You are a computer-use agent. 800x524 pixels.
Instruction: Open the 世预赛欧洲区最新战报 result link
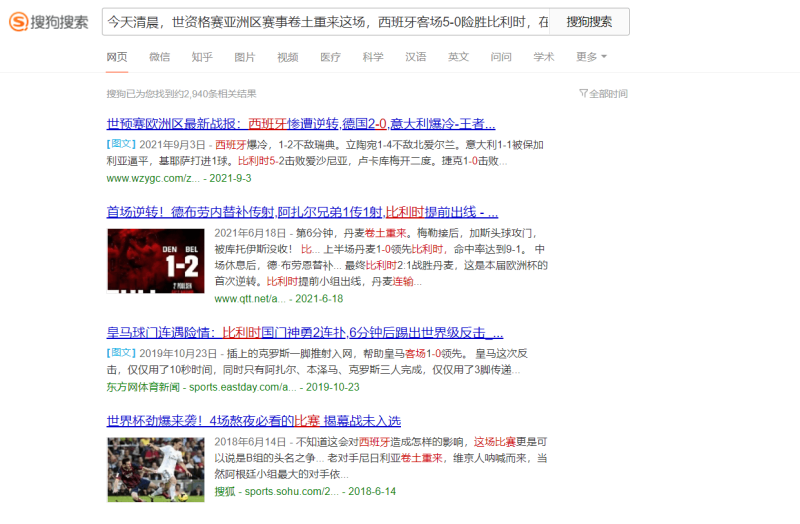[301, 124]
